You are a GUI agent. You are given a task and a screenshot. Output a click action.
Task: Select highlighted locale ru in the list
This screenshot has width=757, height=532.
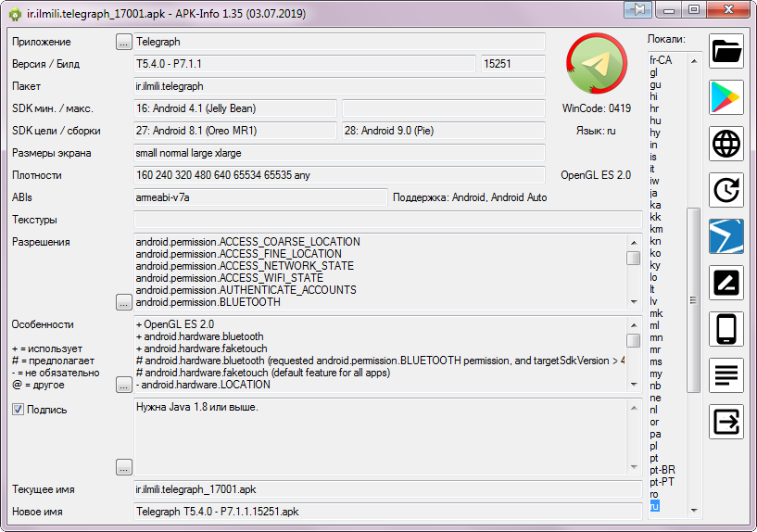(x=655, y=506)
